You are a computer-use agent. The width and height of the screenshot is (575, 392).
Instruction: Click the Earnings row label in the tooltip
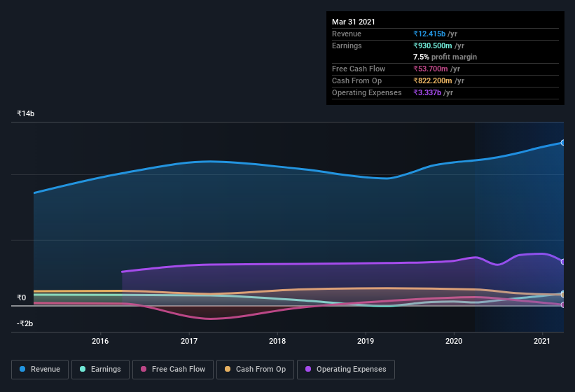tap(347, 45)
